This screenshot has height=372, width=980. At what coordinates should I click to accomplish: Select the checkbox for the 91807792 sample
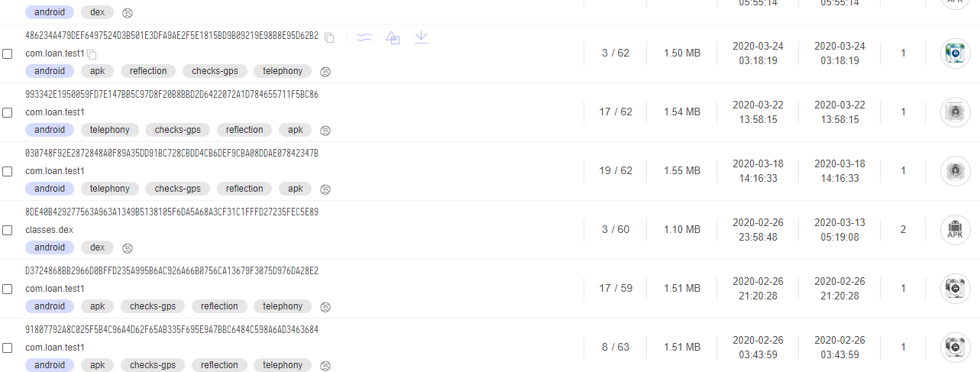pos(8,348)
